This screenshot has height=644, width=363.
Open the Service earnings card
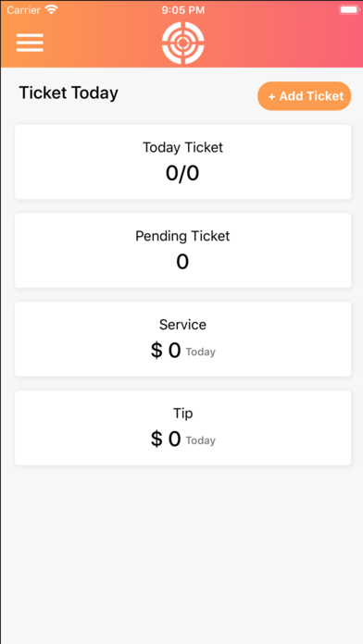[183, 340]
